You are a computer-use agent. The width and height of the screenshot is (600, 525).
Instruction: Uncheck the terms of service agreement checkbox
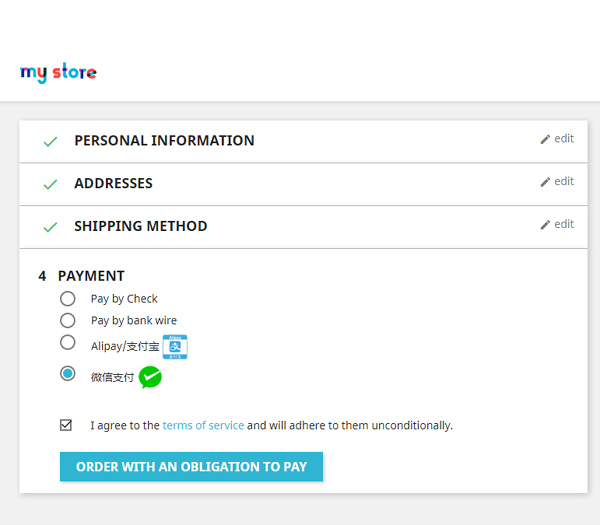pyautogui.click(x=66, y=425)
